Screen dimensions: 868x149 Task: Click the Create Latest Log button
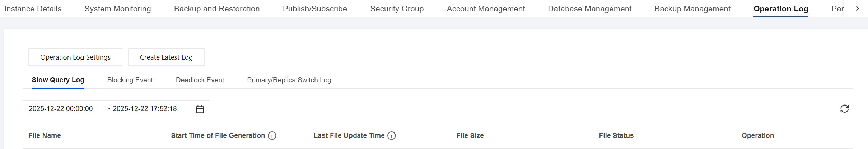tap(166, 57)
